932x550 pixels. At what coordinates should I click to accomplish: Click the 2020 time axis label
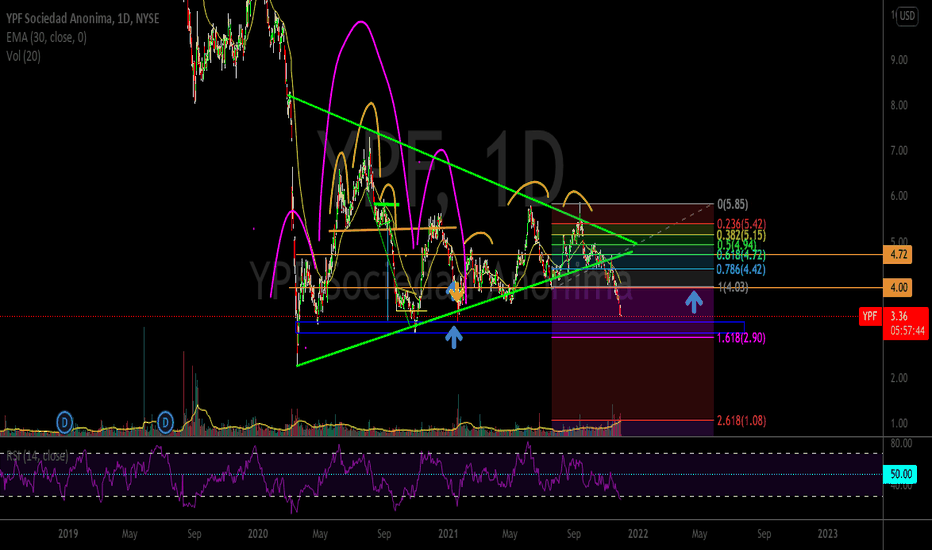257,533
